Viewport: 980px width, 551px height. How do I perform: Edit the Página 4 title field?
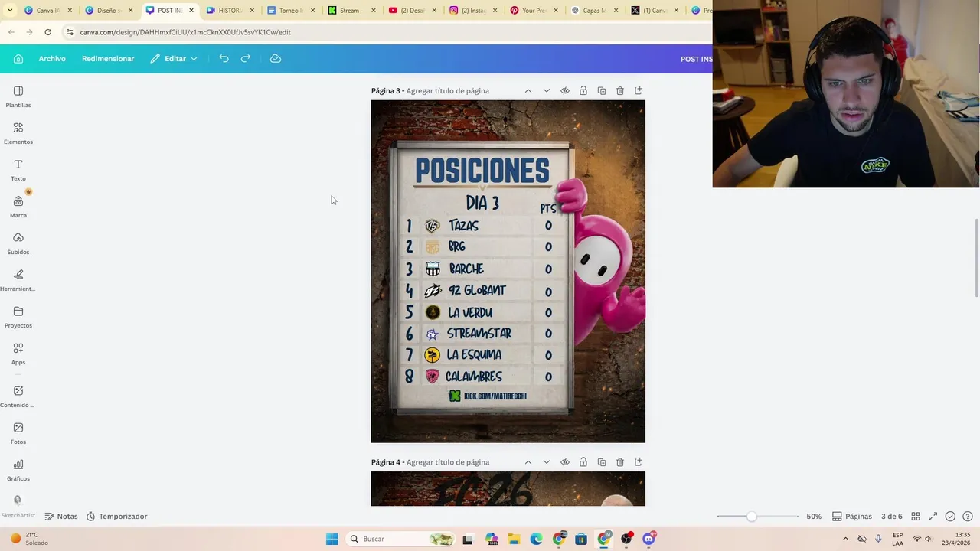(x=448, y=462)
